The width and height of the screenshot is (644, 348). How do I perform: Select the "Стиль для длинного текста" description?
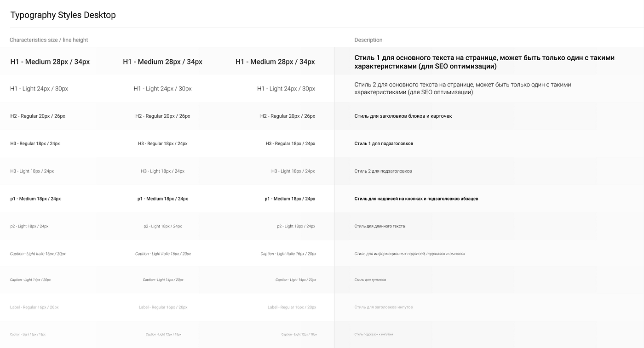coord(379,226)
